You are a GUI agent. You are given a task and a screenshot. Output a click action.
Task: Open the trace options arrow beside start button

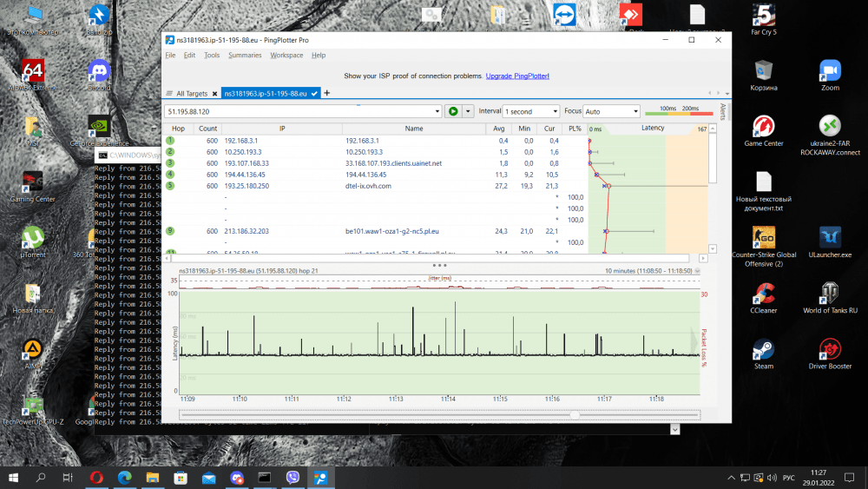468,111
